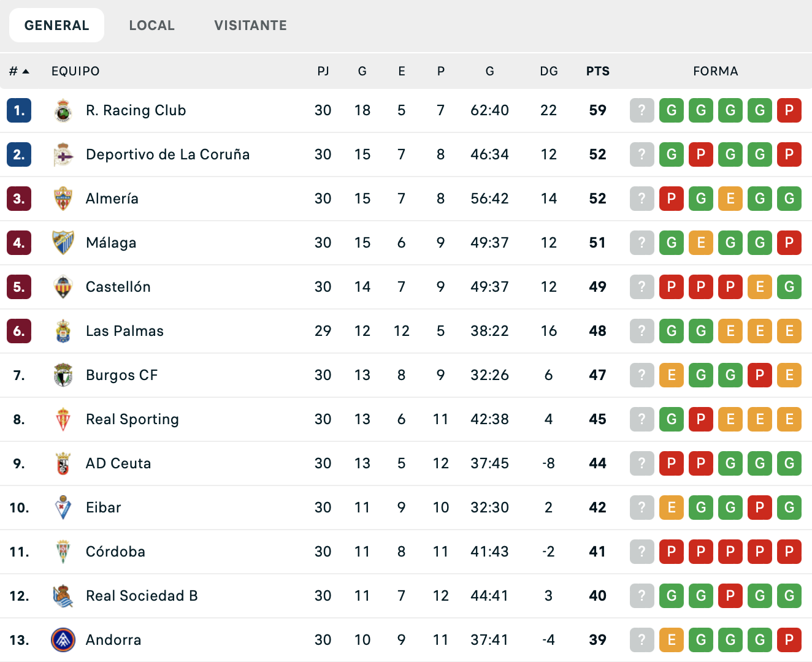The height and width of the screenshot is (662, 812).
Task: Click the AD Ceuta team name
Action: (118, 463)
